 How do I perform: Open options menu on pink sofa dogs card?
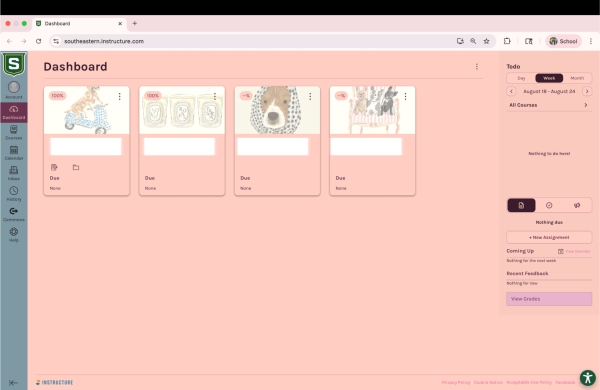point(405,96)
